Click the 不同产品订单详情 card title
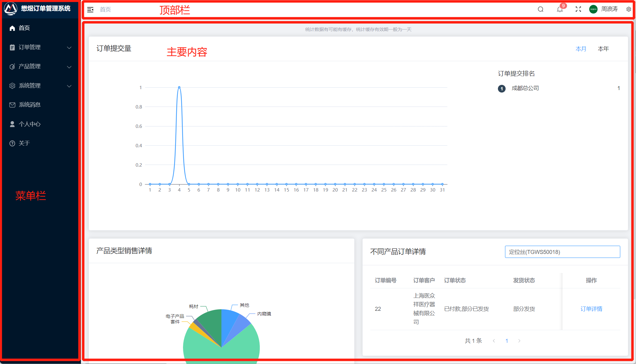Viewport: 636px width, 364px height. 398,252
